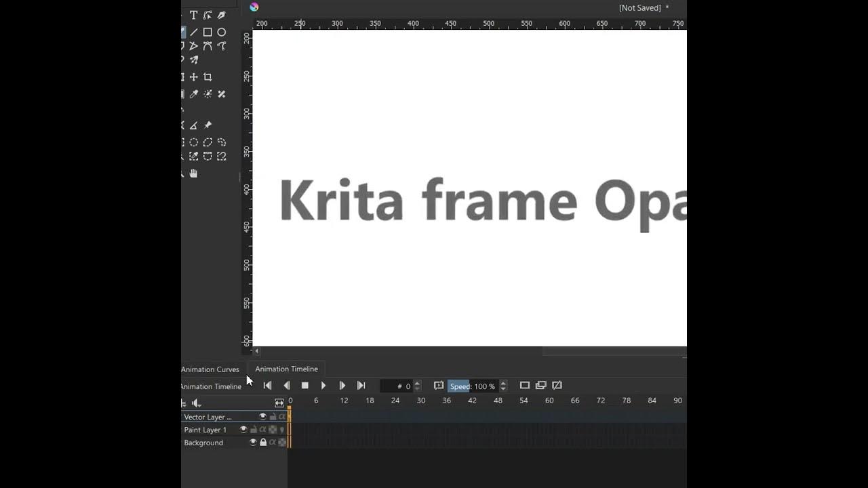This screenshot has height=488, width=868.
Task: Click frame 24 on the timeline ruler
Action: [395, 401]
